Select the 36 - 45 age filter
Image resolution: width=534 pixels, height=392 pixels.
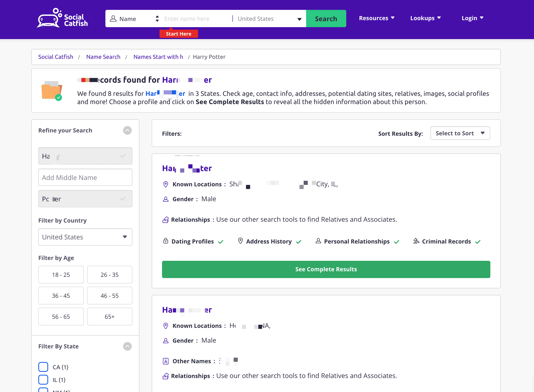pyautogui.click(x=61, y=296)
